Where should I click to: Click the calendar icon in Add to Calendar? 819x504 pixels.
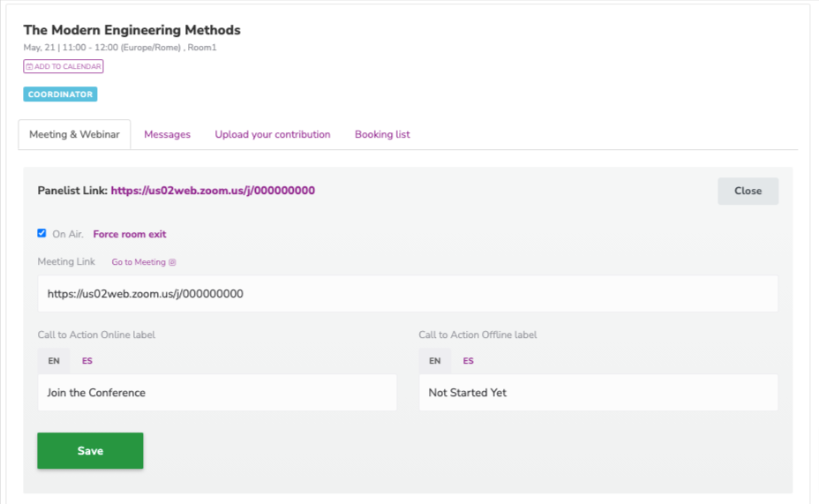[x=29, y=67]
